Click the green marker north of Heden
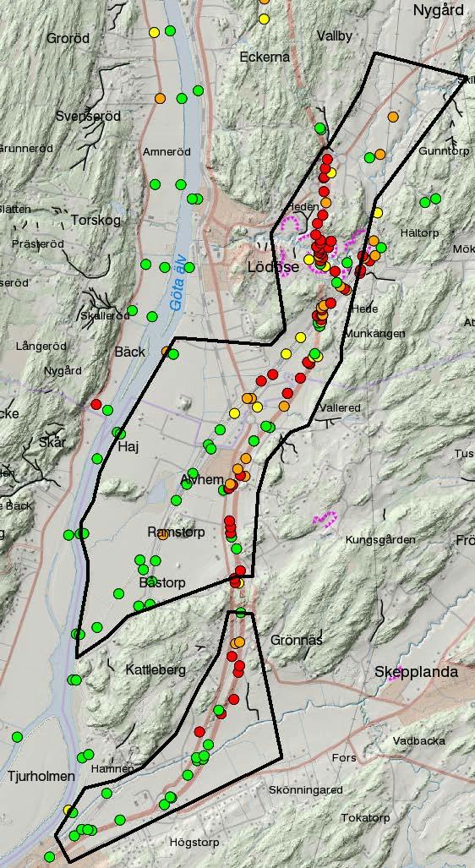The width and height of the screenshot is (475, 868). pyautogui.click(x=320, y=128)
